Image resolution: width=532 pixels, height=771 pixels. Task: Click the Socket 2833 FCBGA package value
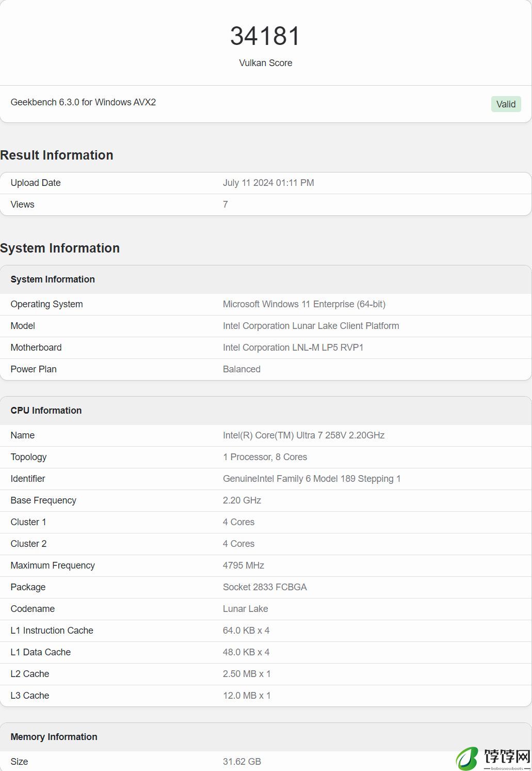(x=265, y=587)
